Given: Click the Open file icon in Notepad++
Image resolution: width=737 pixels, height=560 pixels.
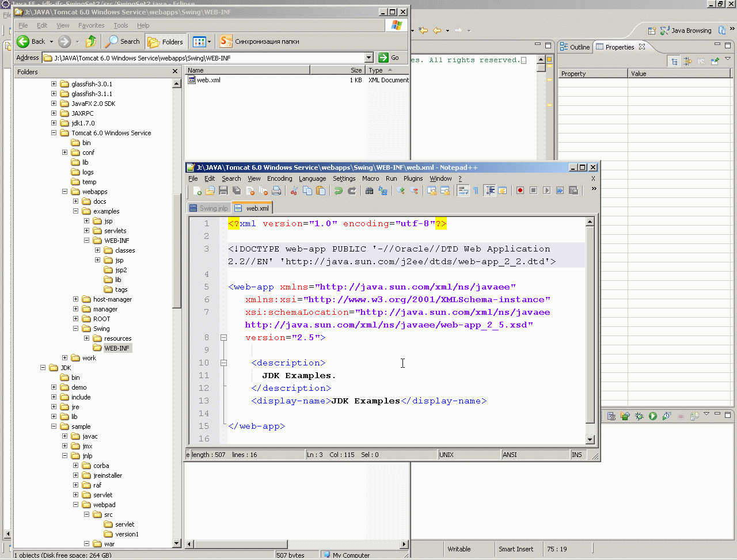Looking at the screenshot, I should coord(210,191).
